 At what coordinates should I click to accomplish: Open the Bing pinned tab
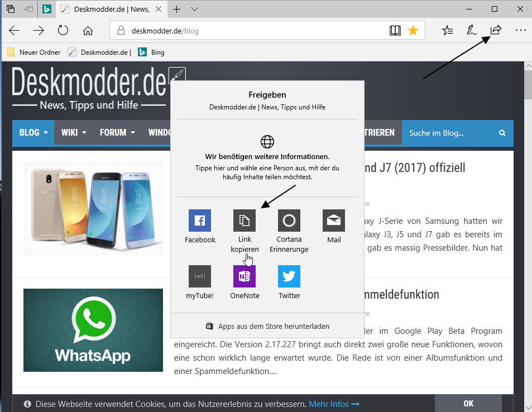(47, 9)
